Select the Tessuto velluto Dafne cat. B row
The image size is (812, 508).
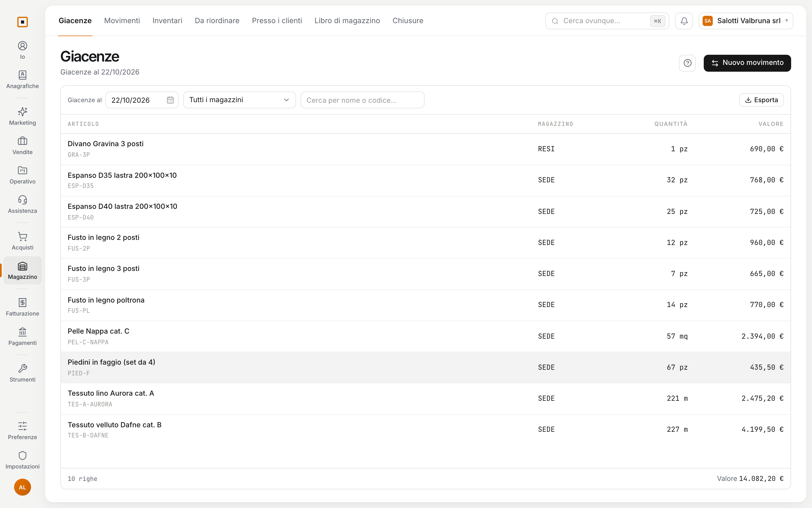coord(425,430)
